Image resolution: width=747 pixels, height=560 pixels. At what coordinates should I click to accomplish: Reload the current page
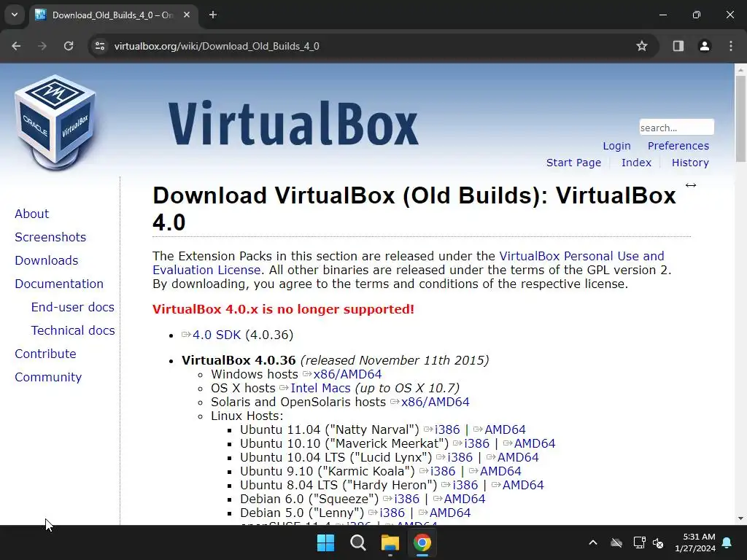coord(69,46)
